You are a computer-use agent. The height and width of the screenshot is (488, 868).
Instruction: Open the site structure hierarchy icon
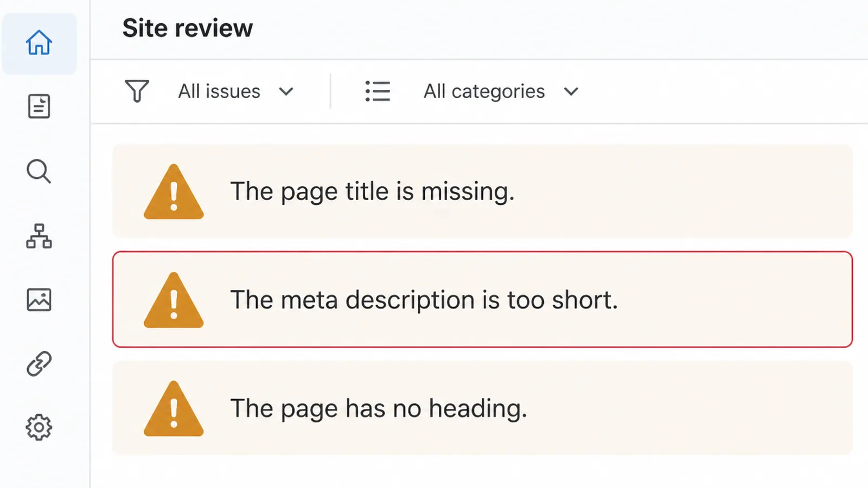39,236
